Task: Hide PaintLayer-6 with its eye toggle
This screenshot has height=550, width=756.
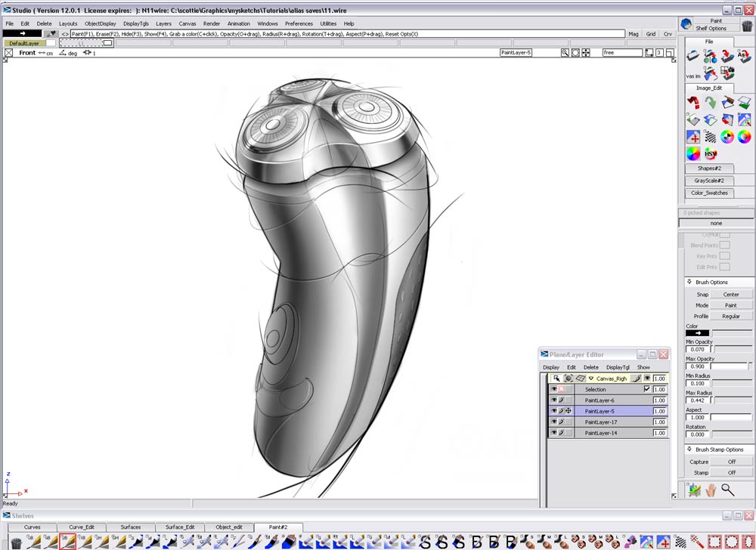Action: coord(553,400)
